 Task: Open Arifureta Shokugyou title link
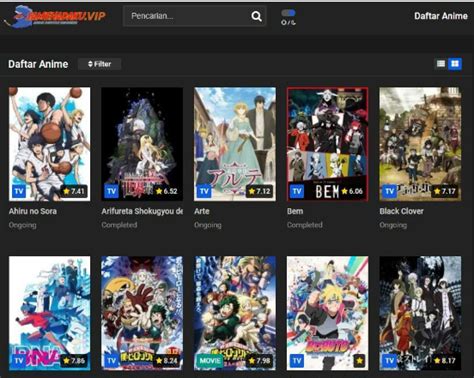142,211
